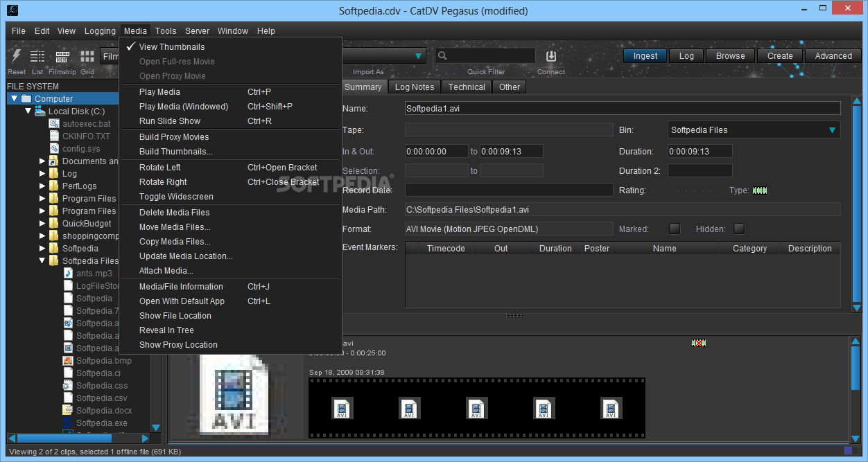Image resolution: width=868 pixels, height=462 pixels.
Task: Click the large AVI clip thumbnail
Action: (233, 395)
